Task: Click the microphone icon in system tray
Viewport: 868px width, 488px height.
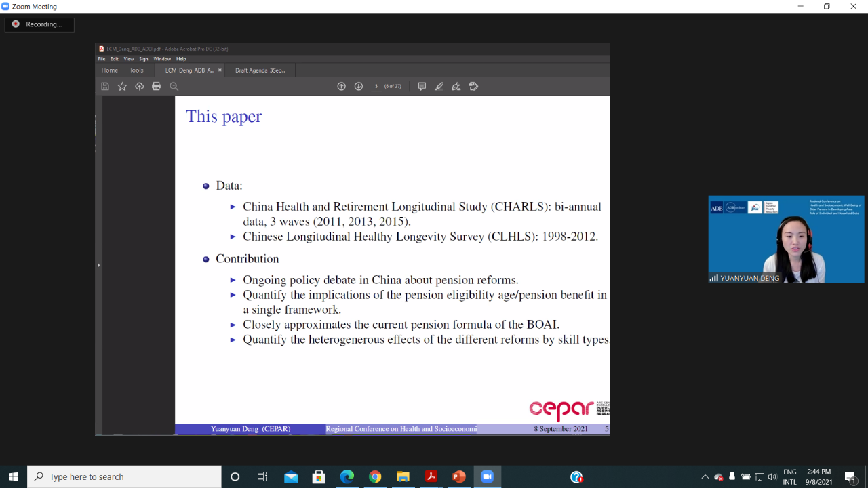Action: (732, 476)
